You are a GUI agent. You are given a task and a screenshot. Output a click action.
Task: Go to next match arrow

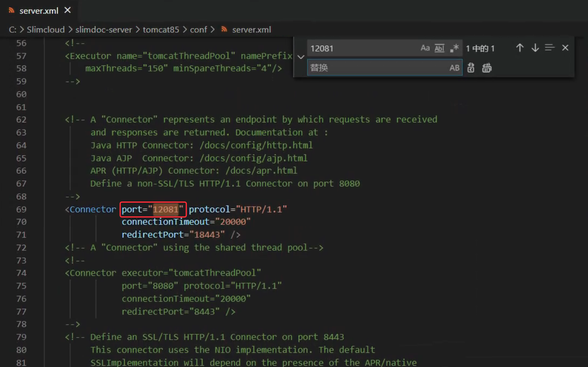(x=535, y=48)
